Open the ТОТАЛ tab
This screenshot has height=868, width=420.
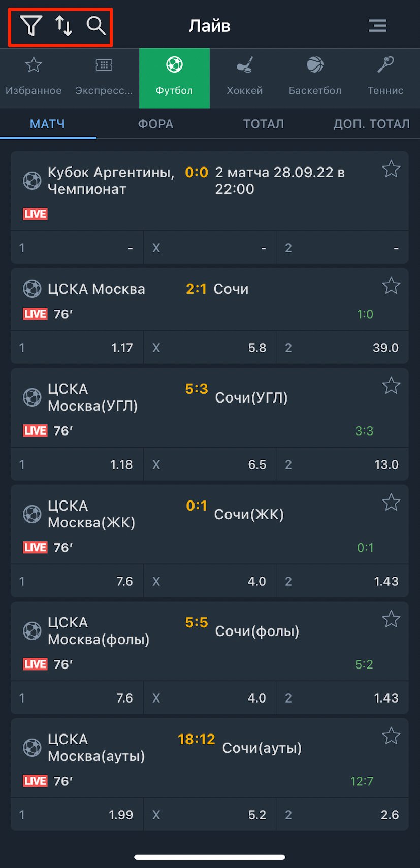[264, 124]
